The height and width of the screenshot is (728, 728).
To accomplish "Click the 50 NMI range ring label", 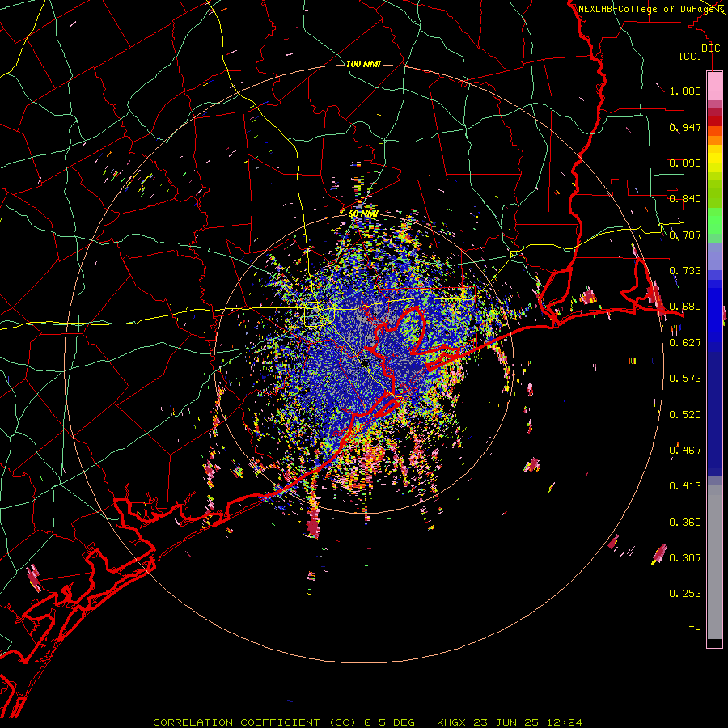I will 363,214.
